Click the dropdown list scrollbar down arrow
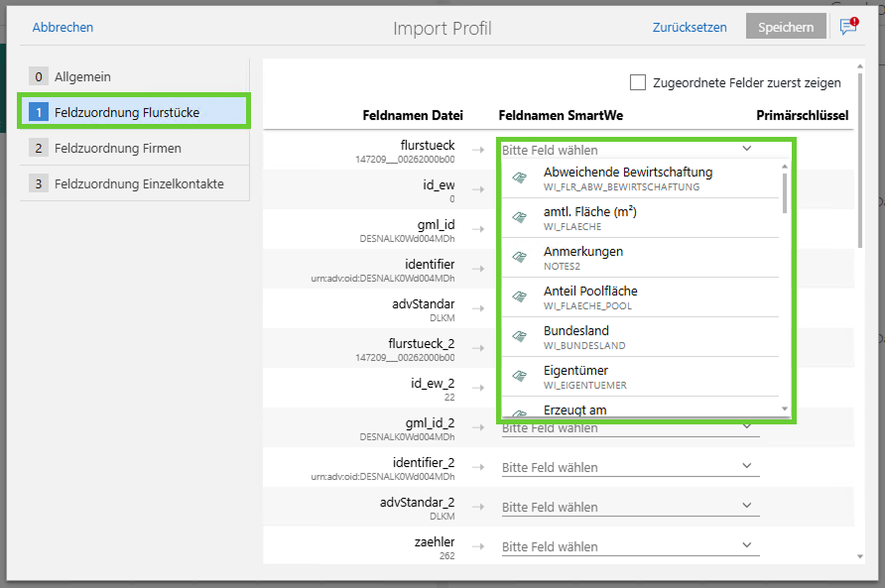Image resolution: width=885 pixels, height=588 pixels. point(785,409)
